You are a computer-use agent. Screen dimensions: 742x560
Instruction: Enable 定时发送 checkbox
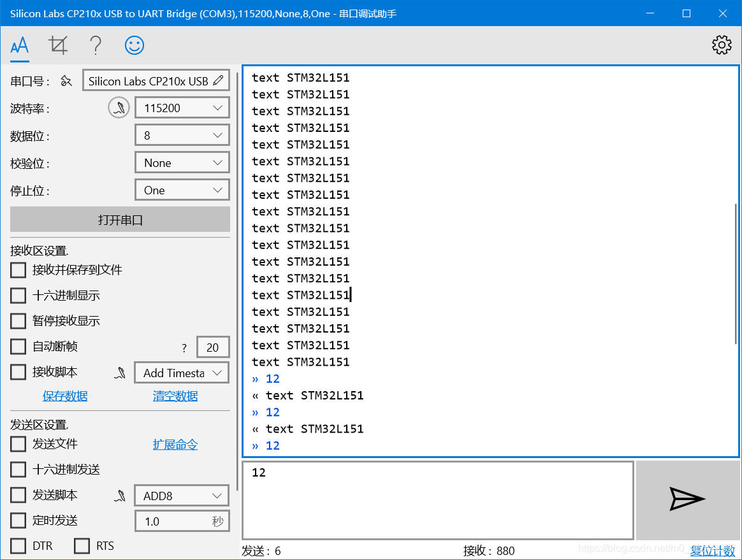[18, 521]
